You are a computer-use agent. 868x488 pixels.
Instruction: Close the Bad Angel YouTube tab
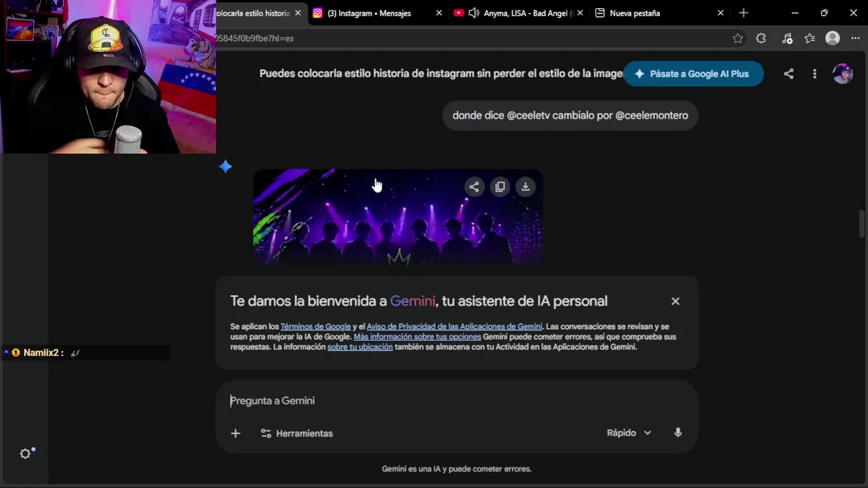580,13
